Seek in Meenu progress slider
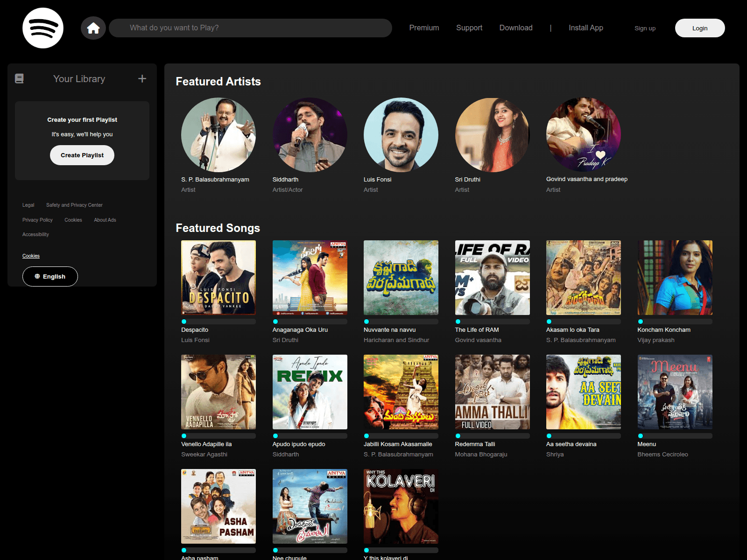Viewport: 747px width, 560px height. pos(675,436)
